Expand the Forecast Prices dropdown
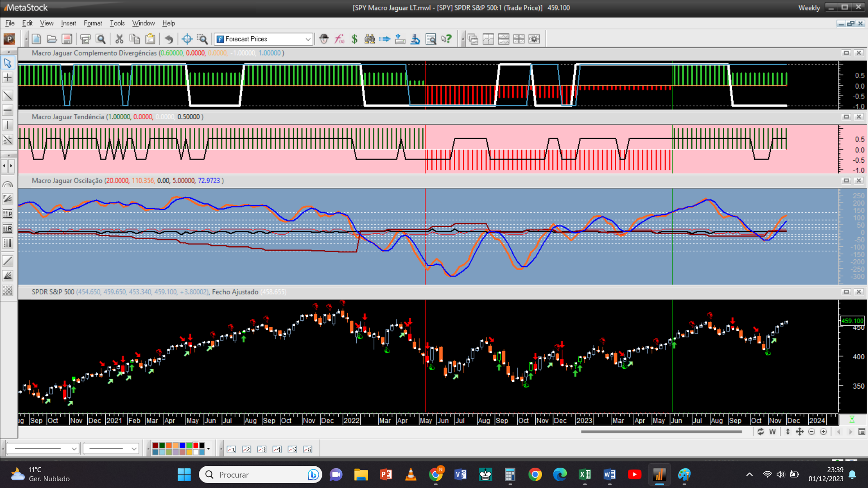868x488 pixels. 308,39
